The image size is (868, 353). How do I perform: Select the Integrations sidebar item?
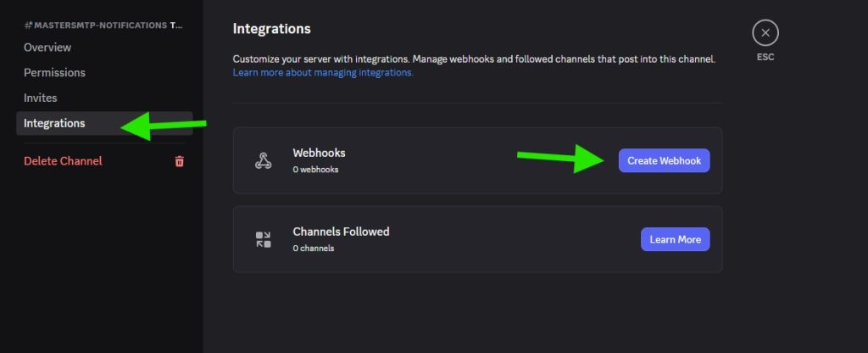[104, 123]
